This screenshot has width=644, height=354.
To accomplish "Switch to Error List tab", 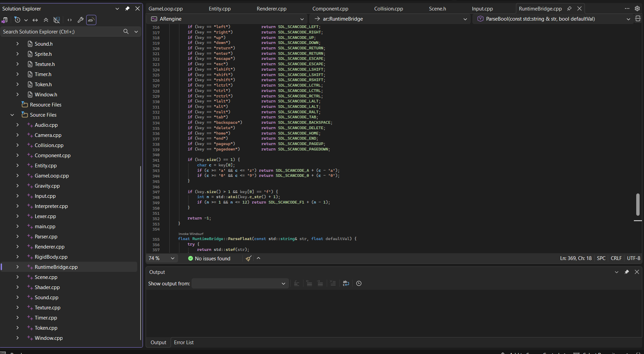I will [184, 342].
